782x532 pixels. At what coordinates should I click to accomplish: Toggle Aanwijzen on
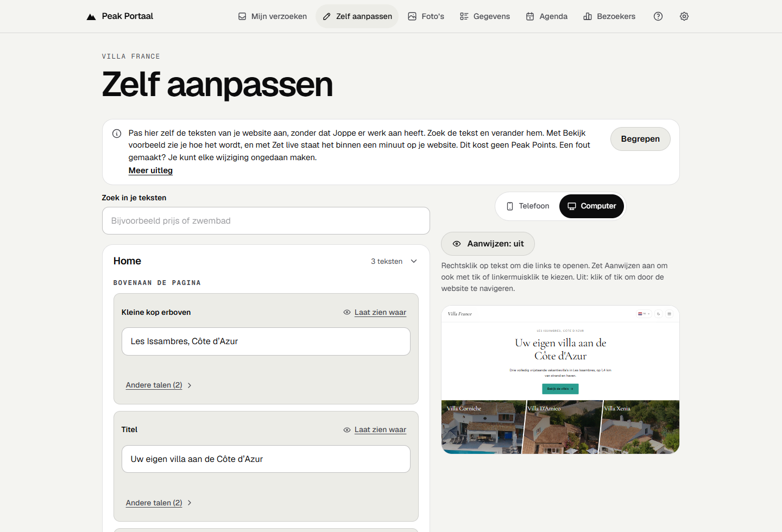pyautogui.click(x=488, y=244)
